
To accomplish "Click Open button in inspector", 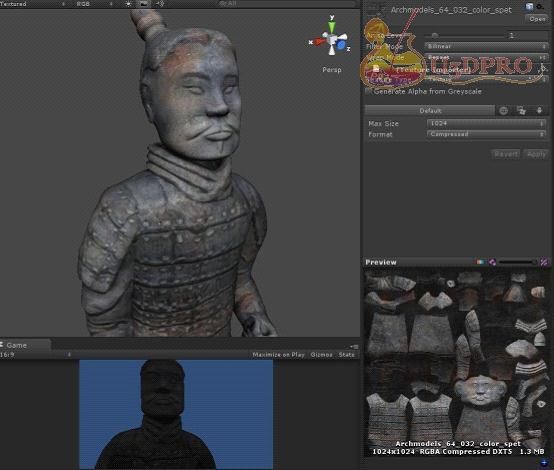I will pyautogui.click(x=537, y=19).
